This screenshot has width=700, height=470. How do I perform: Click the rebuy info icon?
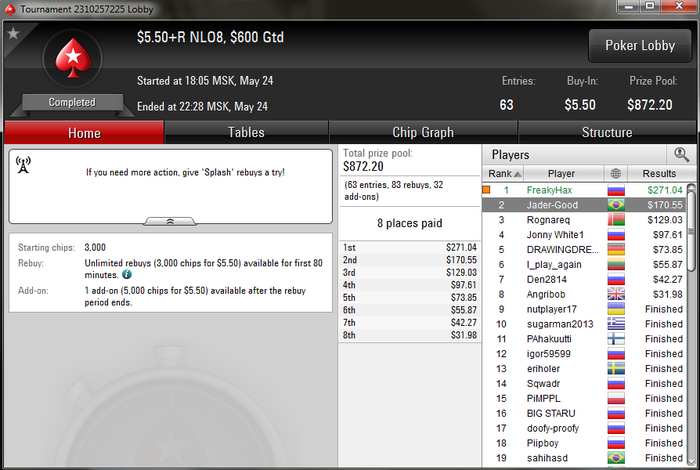coord(127,275)
